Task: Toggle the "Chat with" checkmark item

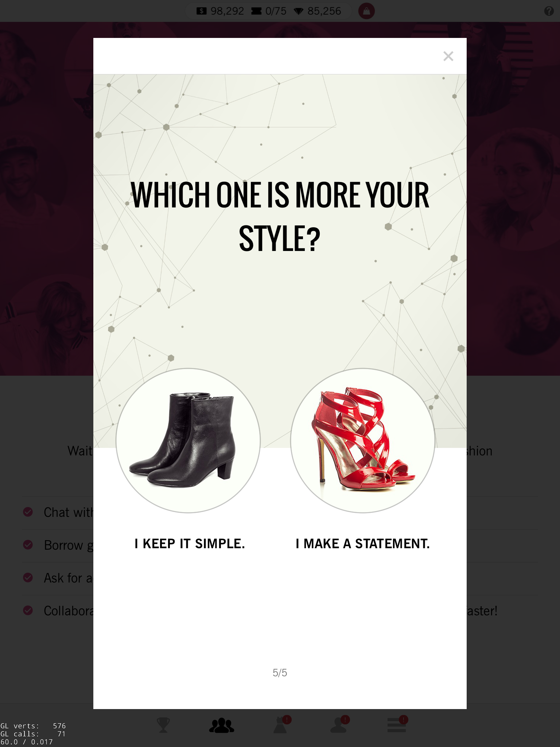Action: pos(28,512)
